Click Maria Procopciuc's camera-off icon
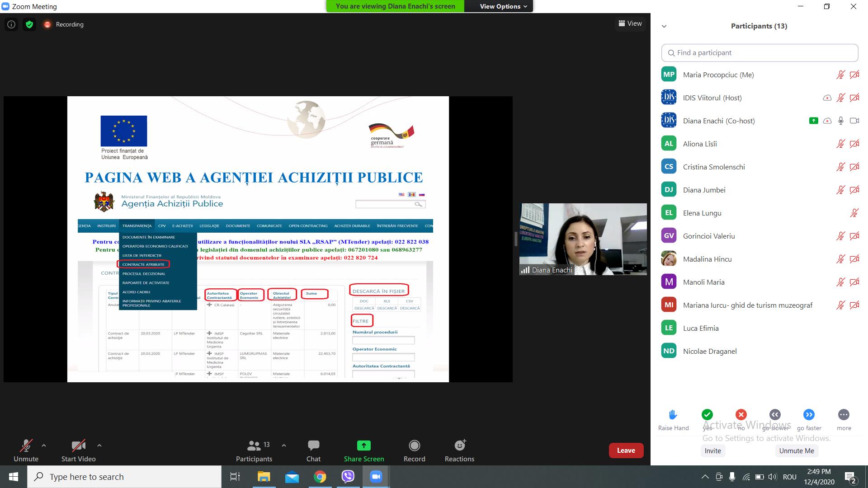868x488 pixels. (854, 75)
